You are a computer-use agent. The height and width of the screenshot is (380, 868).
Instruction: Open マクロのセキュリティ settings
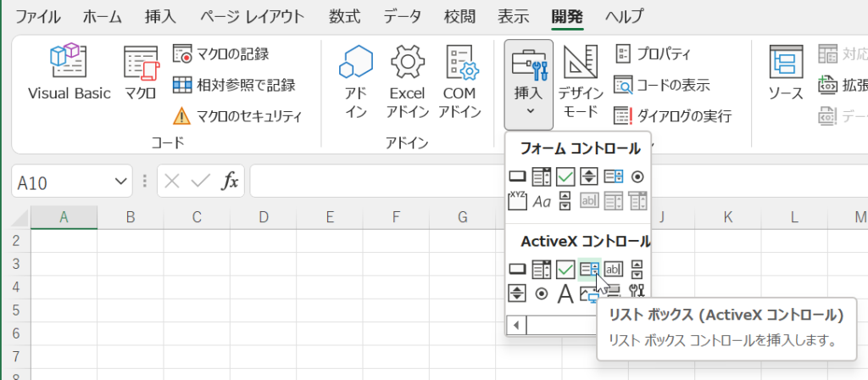click(x=237, y=115)
